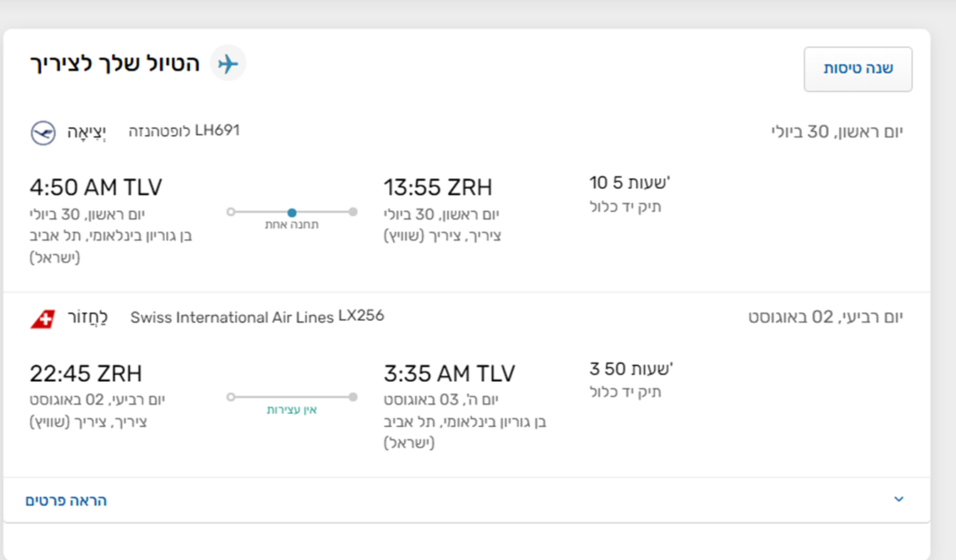Viewport: 956px width, 560px height.
Task: Click the אין עצירות nonstop label
Action: (292, 410)
